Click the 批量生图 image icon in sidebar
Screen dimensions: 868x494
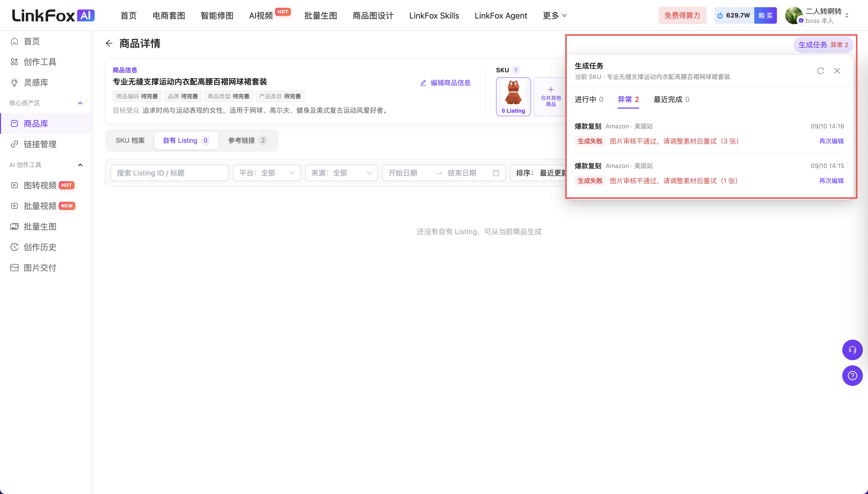(x=14, y=227)
